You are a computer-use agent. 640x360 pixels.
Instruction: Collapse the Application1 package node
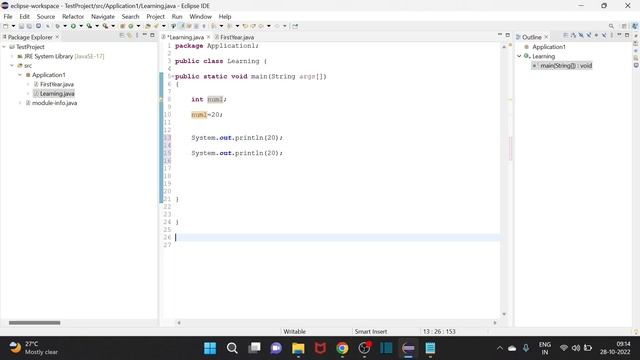[20, 75]
